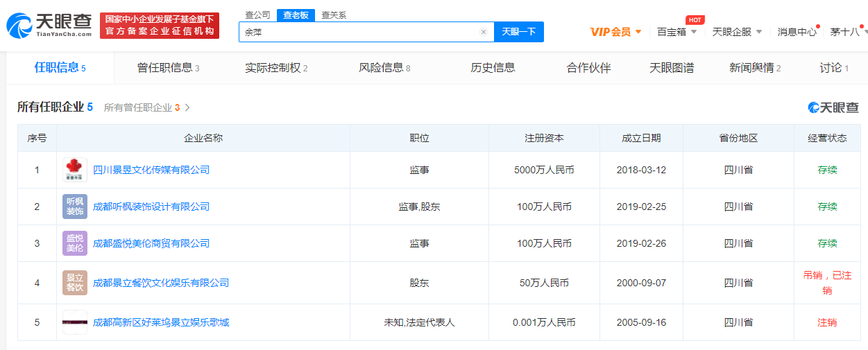The height and width of the screenshot is (350, 868).
Task: Select the date 2018-03-12 cell
Action: coord(641,170)
